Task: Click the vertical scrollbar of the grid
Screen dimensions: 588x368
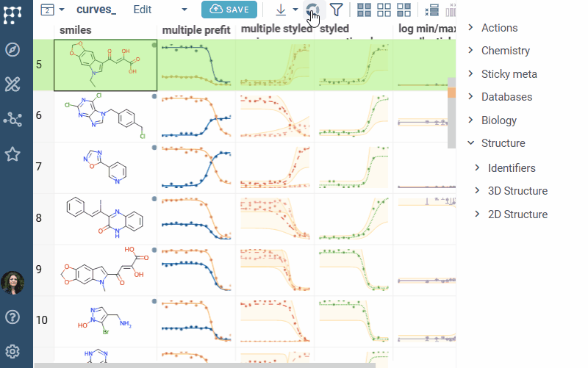Action: pos(452,112)
